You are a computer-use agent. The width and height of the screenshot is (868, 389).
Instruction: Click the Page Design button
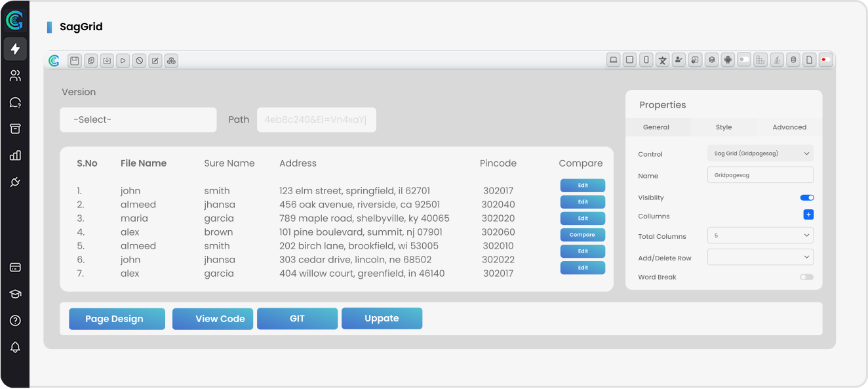pos(117,318)
